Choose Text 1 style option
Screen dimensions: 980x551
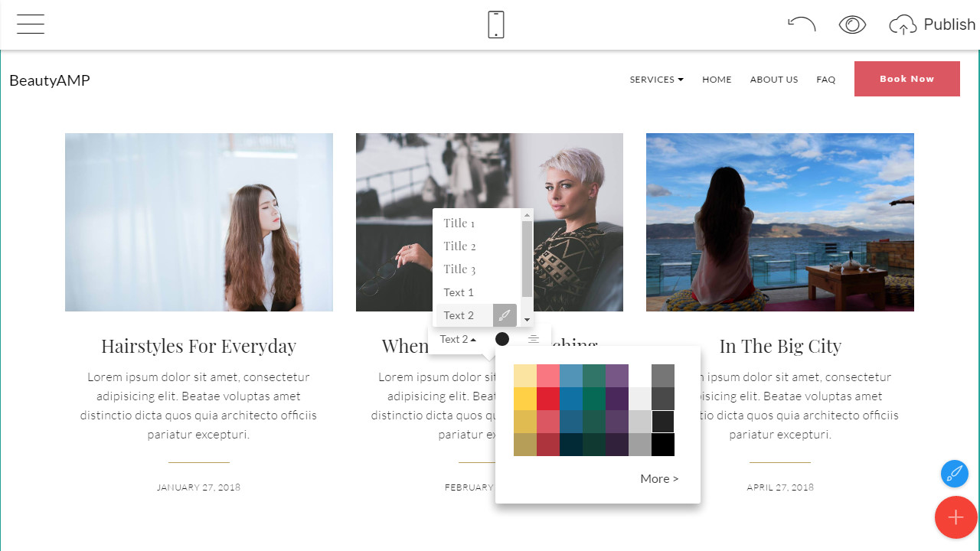459,292
